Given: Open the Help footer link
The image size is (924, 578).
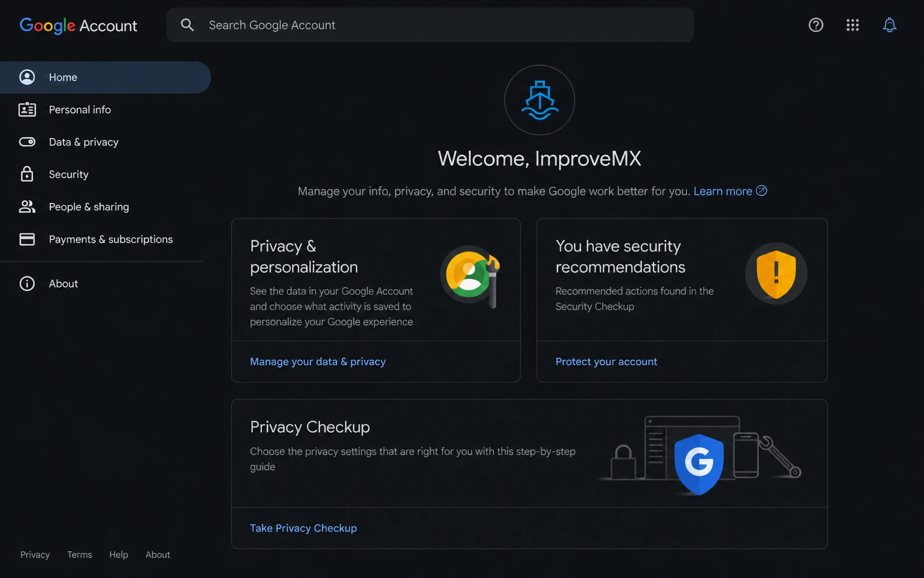Looking at the screenshot, I should (x=118, y=555).
